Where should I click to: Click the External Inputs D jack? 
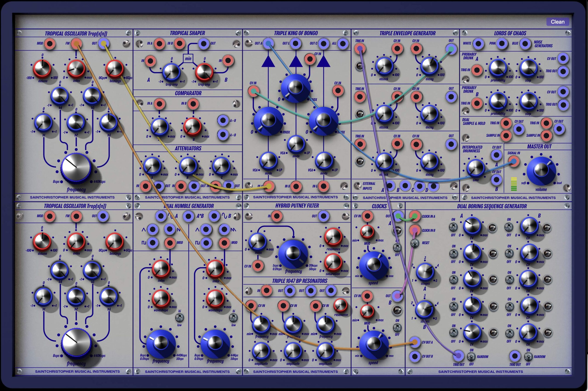click(433, 186)
